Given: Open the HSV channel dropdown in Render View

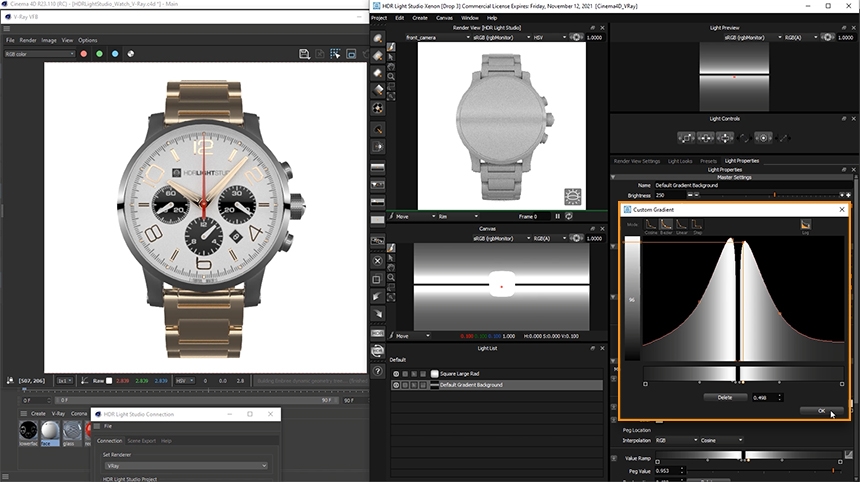Looking at the screenshot, I should pos(550,37).
